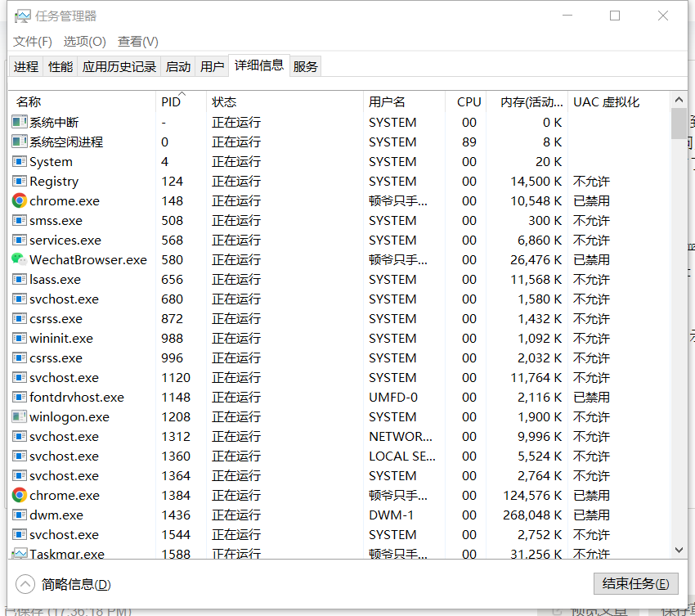Select the fontdrvhost.exe name text
The height and width of the screenshot is (616, 695).
77,398
